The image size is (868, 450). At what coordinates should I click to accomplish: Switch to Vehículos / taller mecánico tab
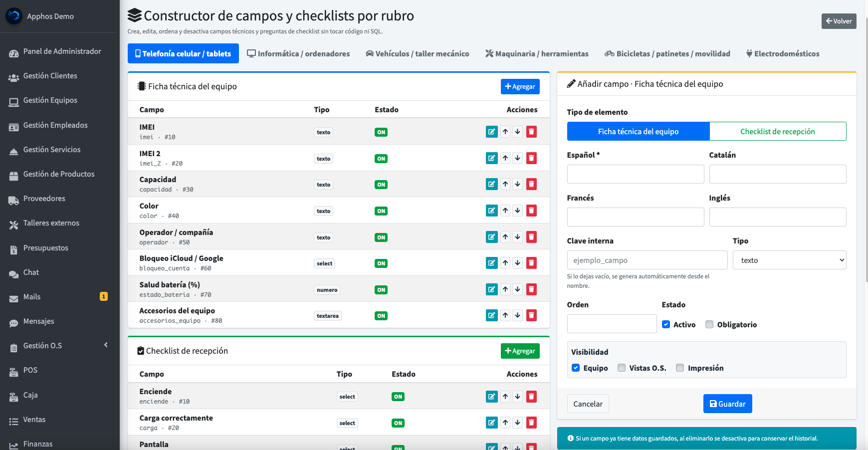pyautogui.click(x=418, y=53)
